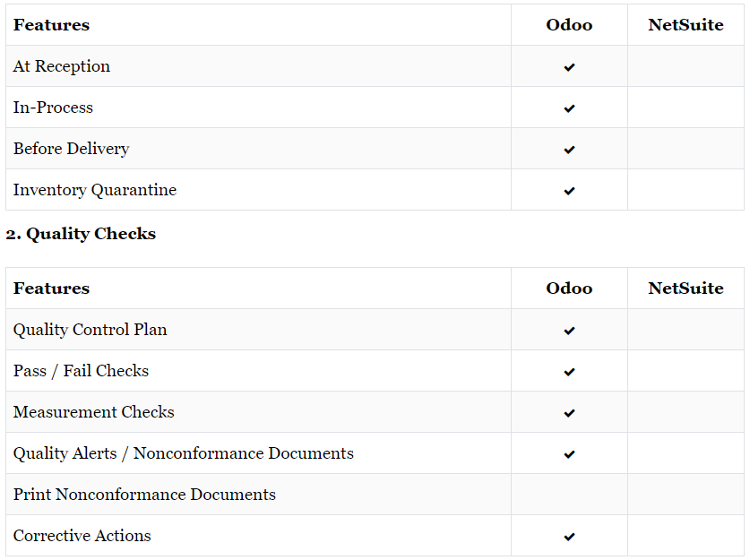Image resolution: width=750 pixels, height=560 pixels.
Task: Click the Odoo checkmark for Before Delivery
Action: (569, 150)
